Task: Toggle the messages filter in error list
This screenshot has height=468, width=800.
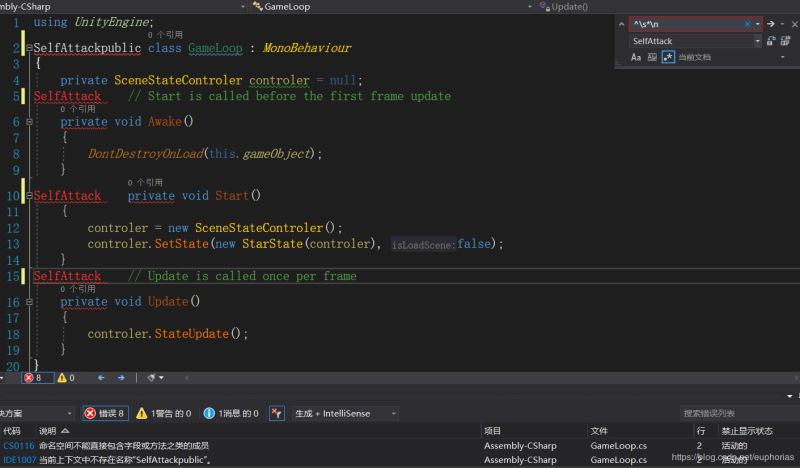Action: pos(231,413)
